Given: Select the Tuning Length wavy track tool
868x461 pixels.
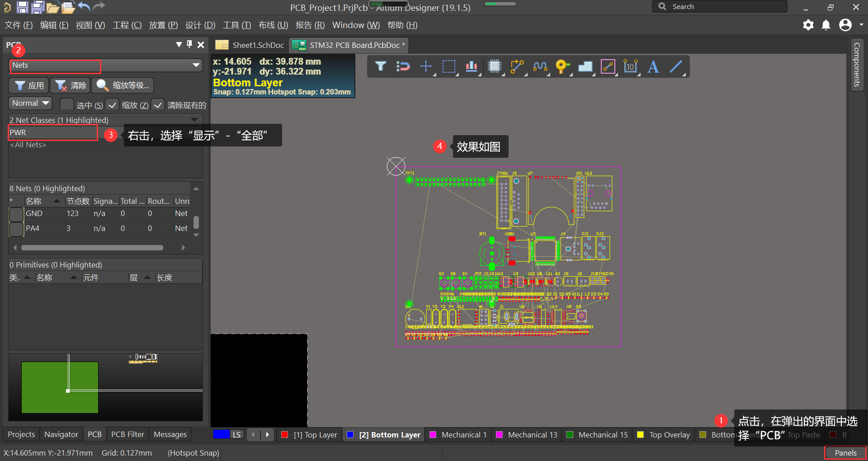Looking at the screenshot, I should 540,66.
